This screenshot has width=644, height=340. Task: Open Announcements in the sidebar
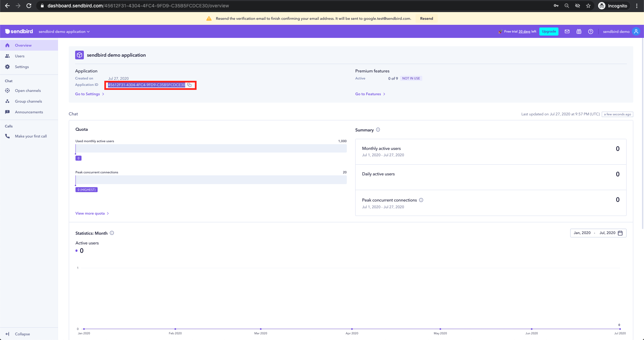pos(29,112)
